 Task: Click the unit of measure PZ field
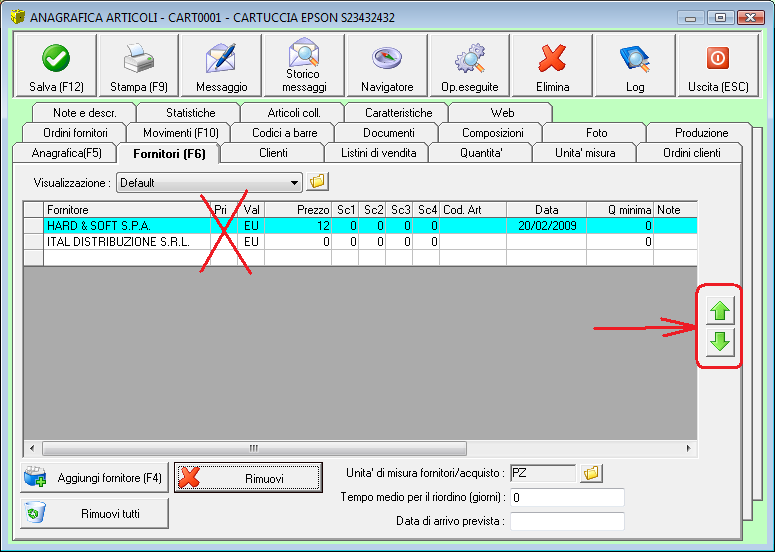pyautogui.click(x=543, y=473)
